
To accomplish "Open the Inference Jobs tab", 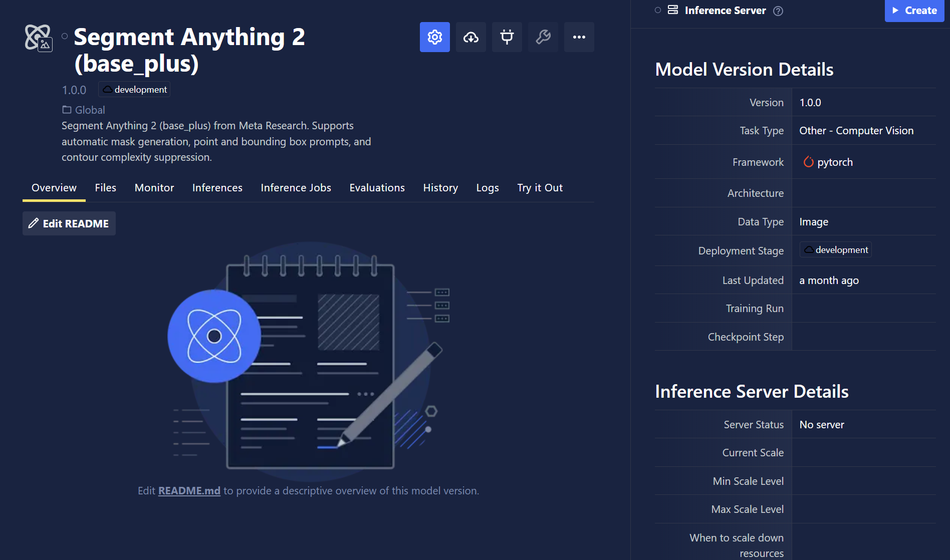I will [296, 188].
